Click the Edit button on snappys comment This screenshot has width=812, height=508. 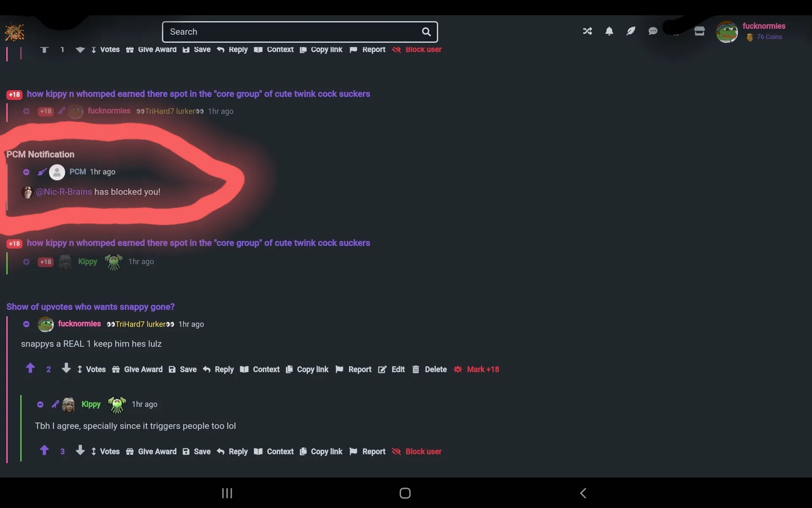coord(398,369)
